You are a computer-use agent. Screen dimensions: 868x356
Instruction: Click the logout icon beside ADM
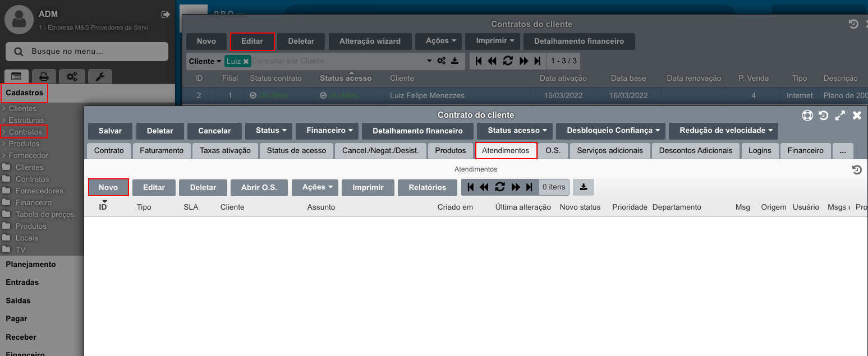pos(166,14)
